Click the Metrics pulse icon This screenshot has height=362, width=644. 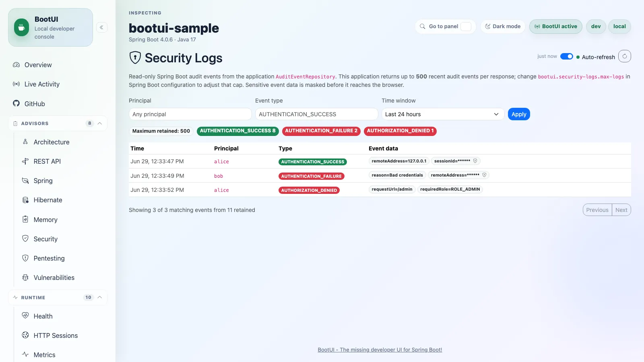coord(25,354)
